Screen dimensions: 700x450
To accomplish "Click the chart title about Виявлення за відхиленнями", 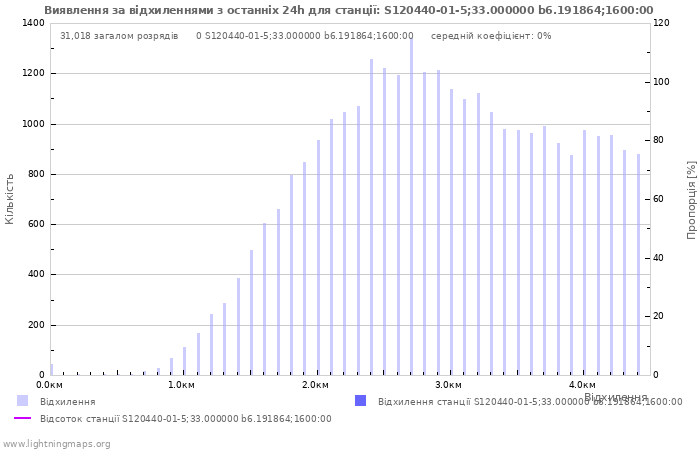I will [x=348, y=10].
